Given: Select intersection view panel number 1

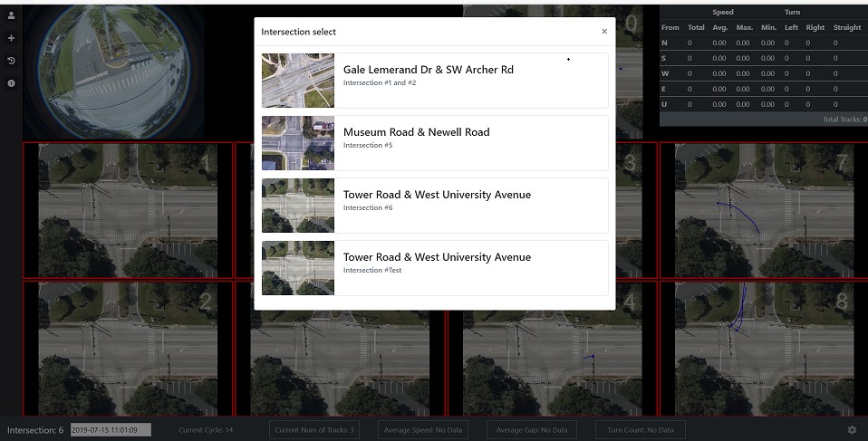Looking at the screenshot, I should point(127,210).
